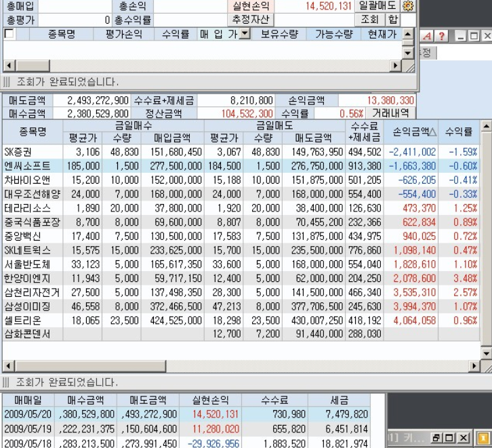Click up arrow of holdings vertical scrollbar

[407, 34]
